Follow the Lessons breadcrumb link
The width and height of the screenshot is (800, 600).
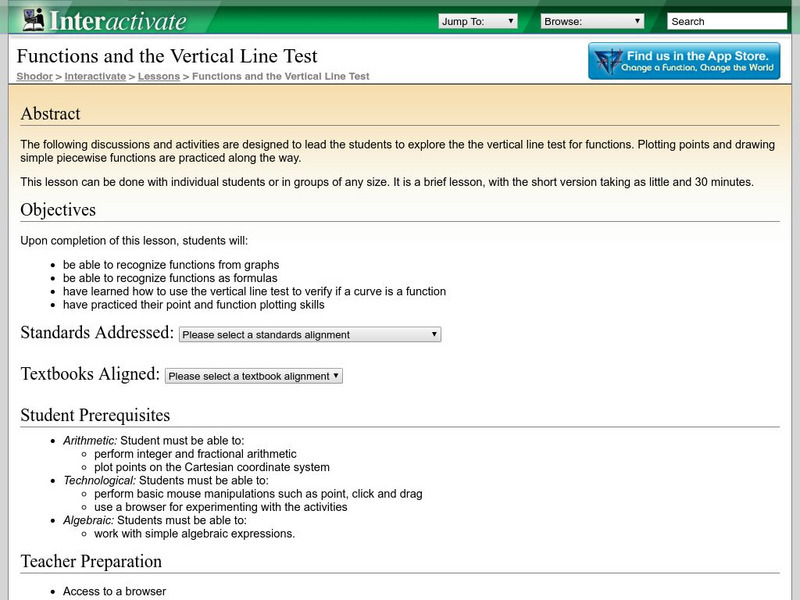(x=159, y=77)
